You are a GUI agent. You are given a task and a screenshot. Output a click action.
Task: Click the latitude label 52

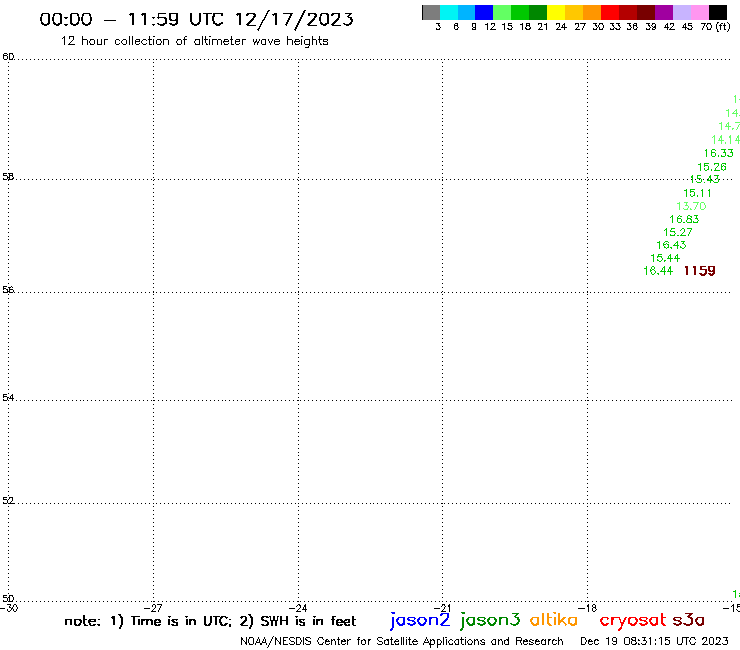pos(8,500)
